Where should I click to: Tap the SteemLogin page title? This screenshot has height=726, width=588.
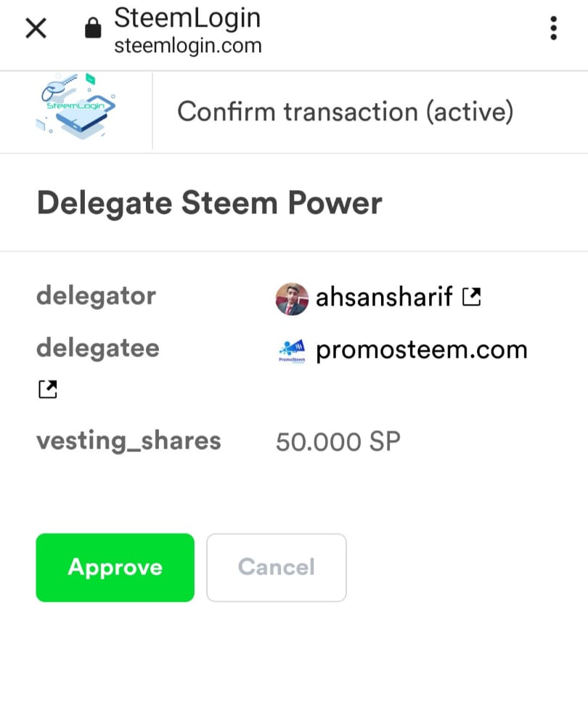coord(187,17)
